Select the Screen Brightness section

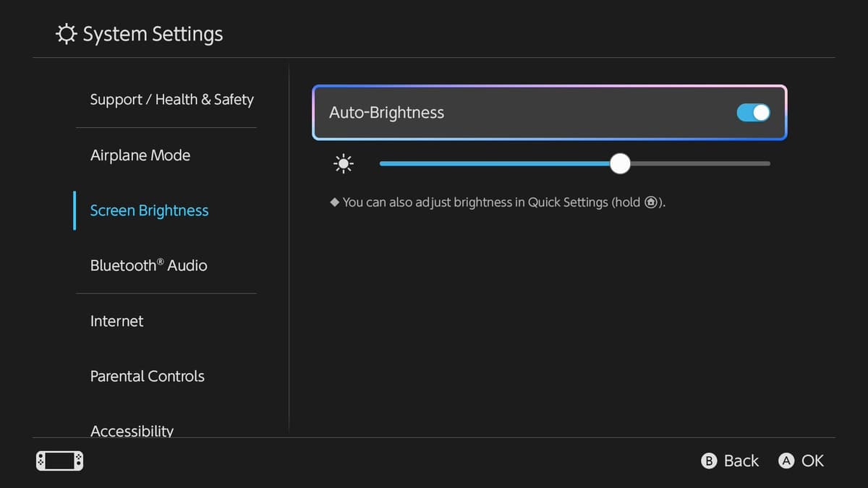[x=149, y=210]
